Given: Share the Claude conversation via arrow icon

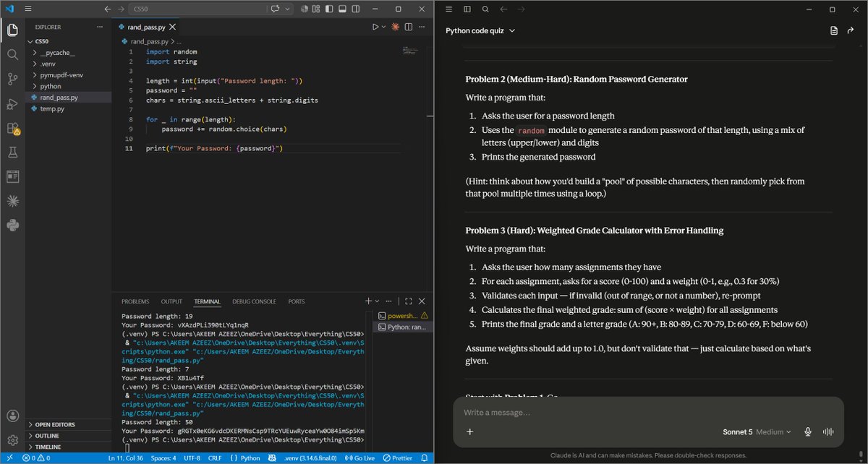Looking at the screenshot, I should [x=852, y=30].
